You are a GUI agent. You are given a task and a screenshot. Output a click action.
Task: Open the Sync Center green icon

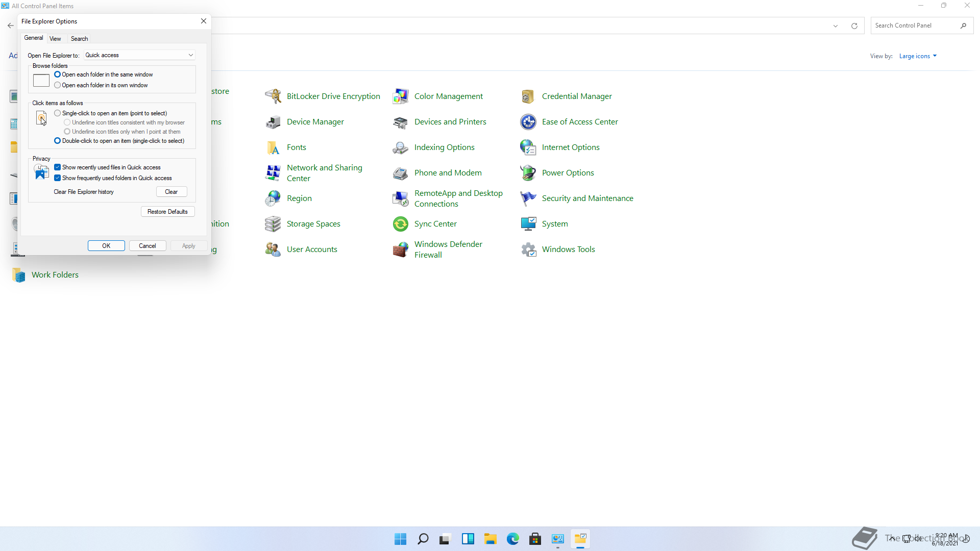pyautogui.click(x=401, y=223)
